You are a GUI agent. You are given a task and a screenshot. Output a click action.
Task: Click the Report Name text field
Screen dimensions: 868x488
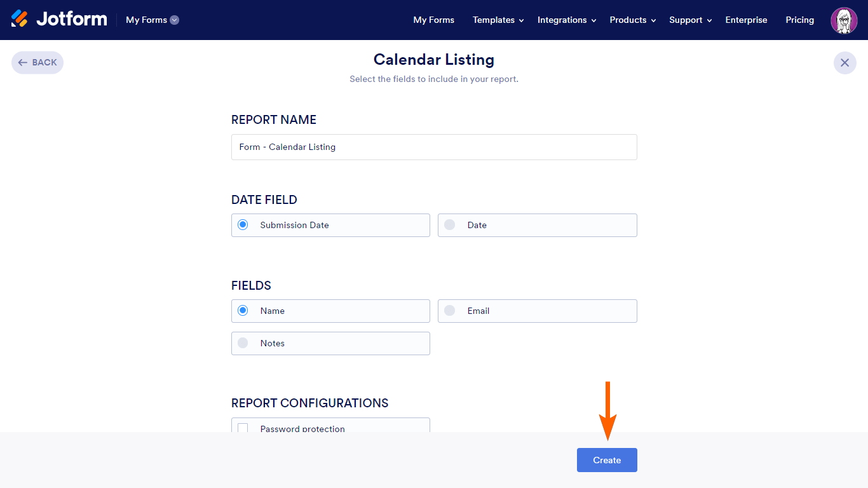pyautogui.click(x=433, y=147)
